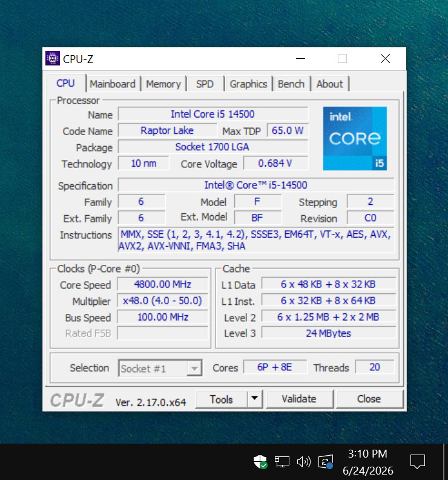The image size is (448, 480).
Task: Select the CPU tab
Action: click(65, 83)
